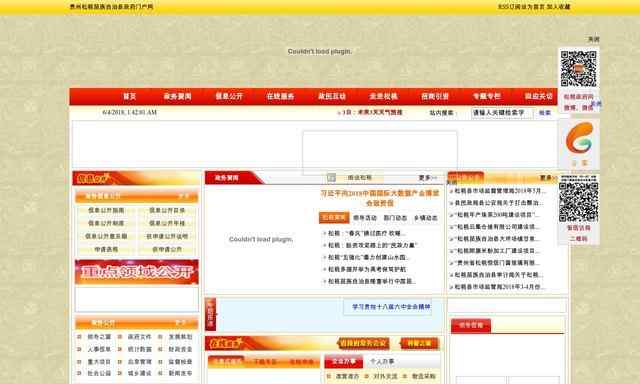The height and width of the screenshot is (384, 640).
Task: Open the 政务要闻 navigation menu item
Action: [x=177, y=96]
